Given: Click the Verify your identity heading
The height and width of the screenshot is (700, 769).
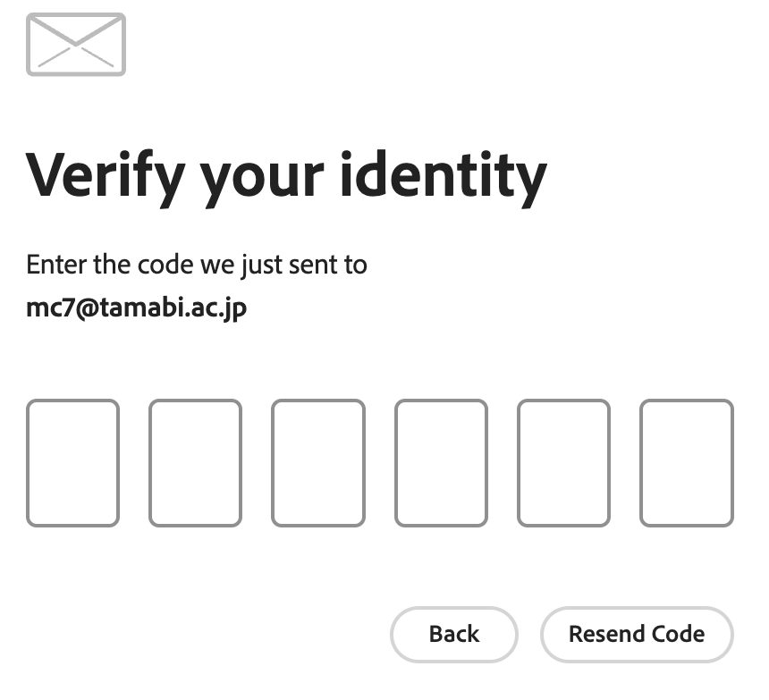Looking at the screenshot, I should click(286, 175).
